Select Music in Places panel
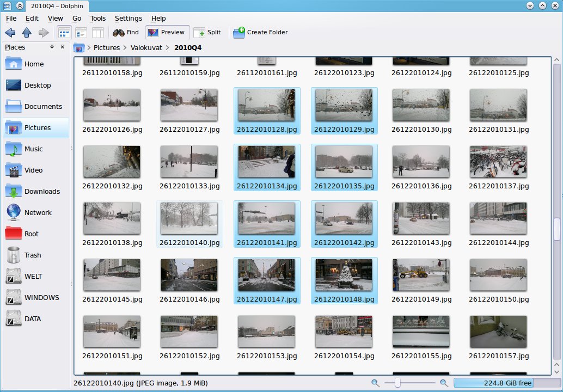This screenshot has width=563, height=392. pos(36,149)
